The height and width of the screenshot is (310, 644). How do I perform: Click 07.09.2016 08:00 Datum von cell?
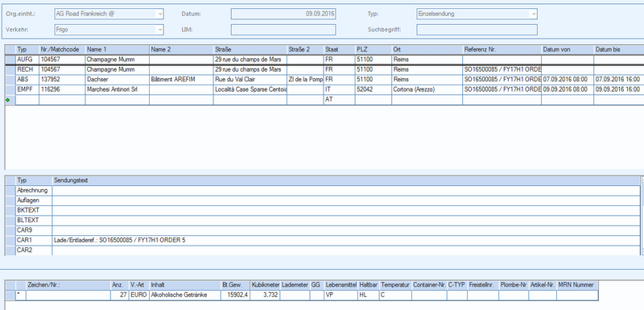tap(568, 80)
